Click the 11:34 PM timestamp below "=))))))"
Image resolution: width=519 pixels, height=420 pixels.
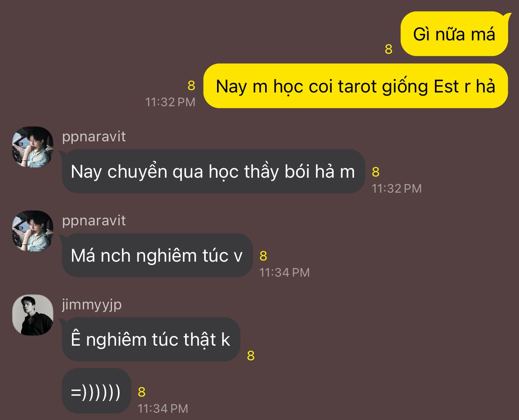pos(163,409)
